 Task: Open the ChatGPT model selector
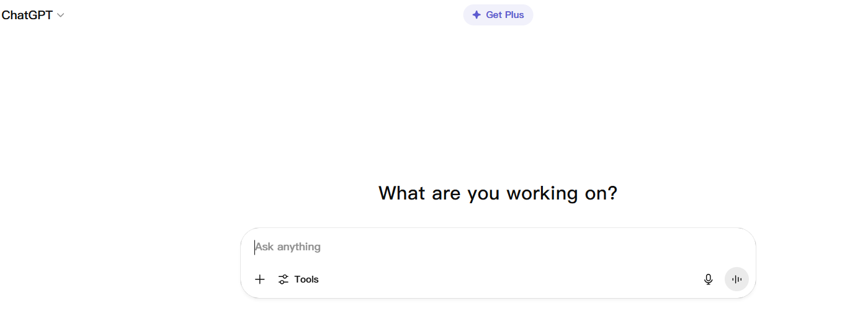tap(33, 15)
